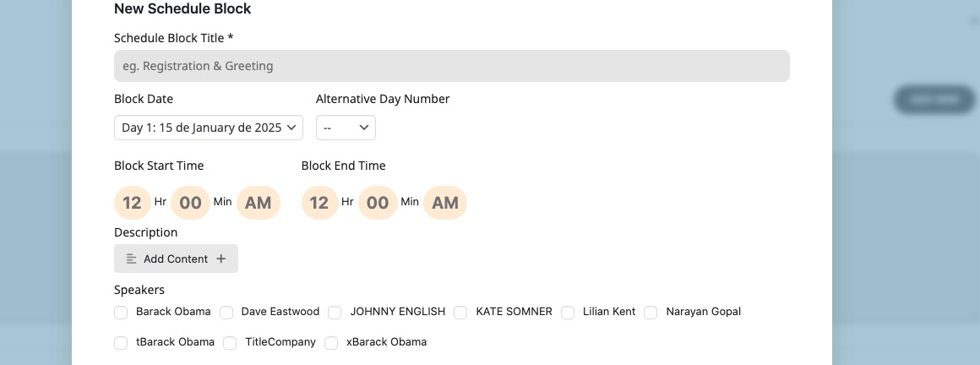Select the start time minutes value 00
This screenshot has width=980, height=365.
pos(191,203)
